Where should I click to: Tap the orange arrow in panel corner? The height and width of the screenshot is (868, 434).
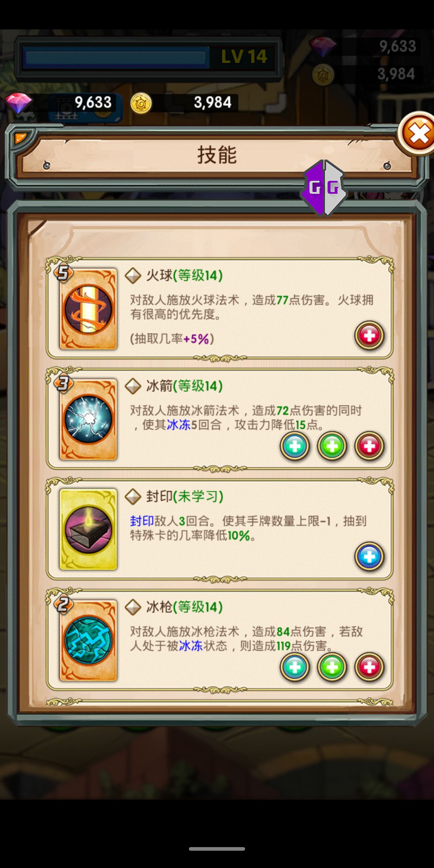[x=20, y=138]
